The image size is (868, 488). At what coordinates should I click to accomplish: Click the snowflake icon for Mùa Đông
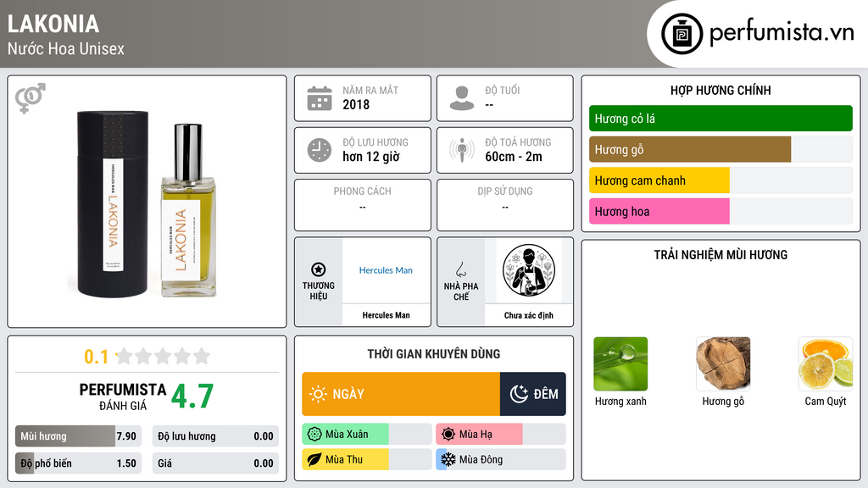click(448, 459)
